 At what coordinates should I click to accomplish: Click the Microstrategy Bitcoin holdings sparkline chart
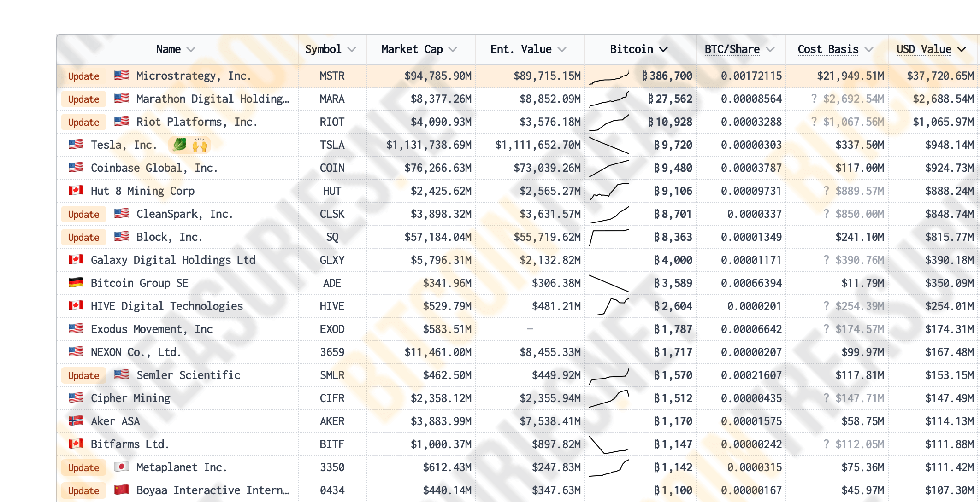tap(609, 76)
